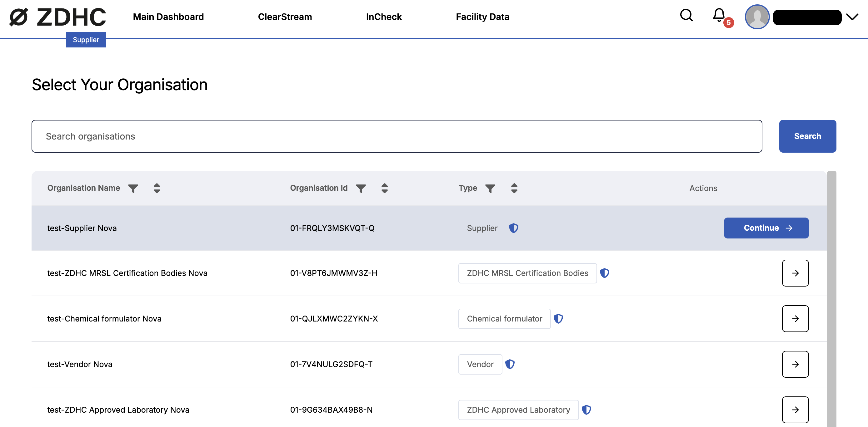Click the Supplier type tag
The width and height of the screenshot is (868, 427).
point(482,228)
